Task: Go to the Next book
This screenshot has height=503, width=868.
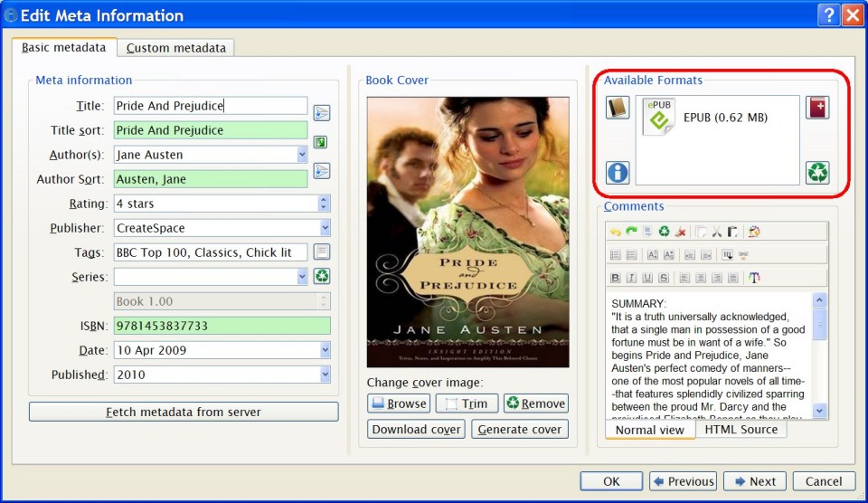Action: (755, 481)
